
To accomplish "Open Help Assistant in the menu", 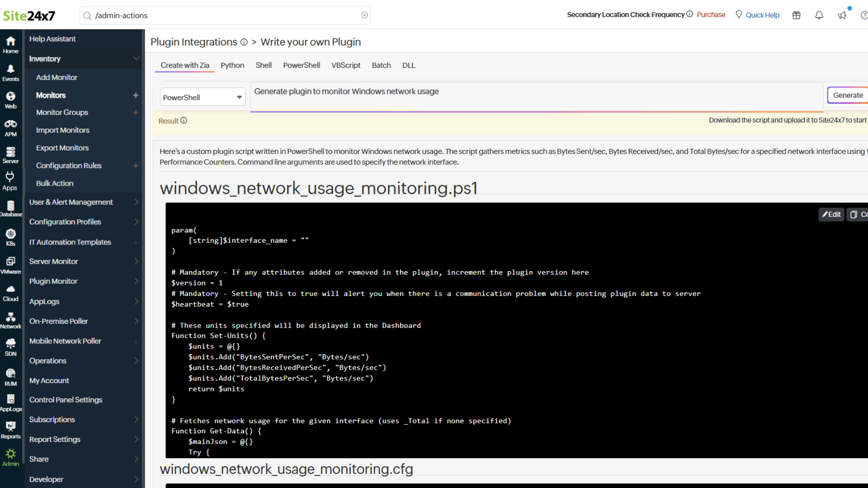I will click(52, 39).
